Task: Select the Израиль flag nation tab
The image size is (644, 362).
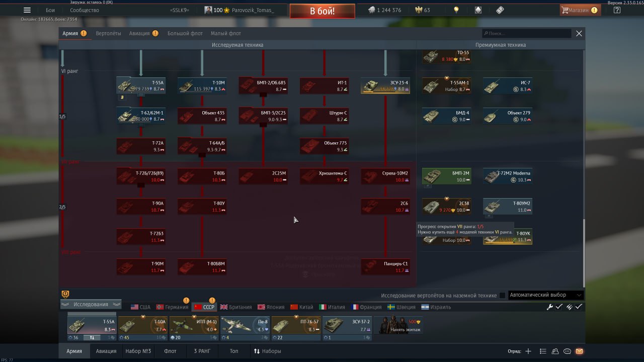Action: click(x=436, y=307)
